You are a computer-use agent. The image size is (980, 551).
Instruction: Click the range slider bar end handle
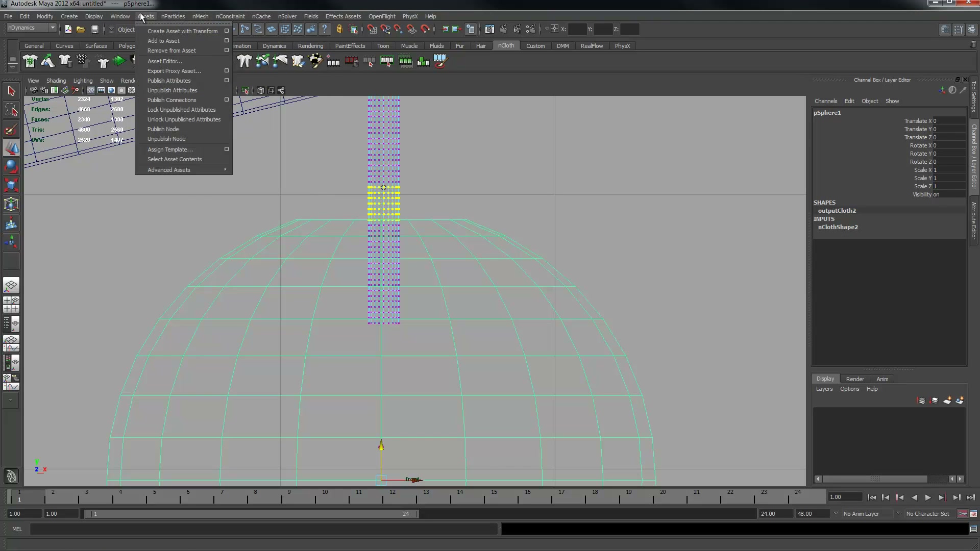[x=414, y=514]
